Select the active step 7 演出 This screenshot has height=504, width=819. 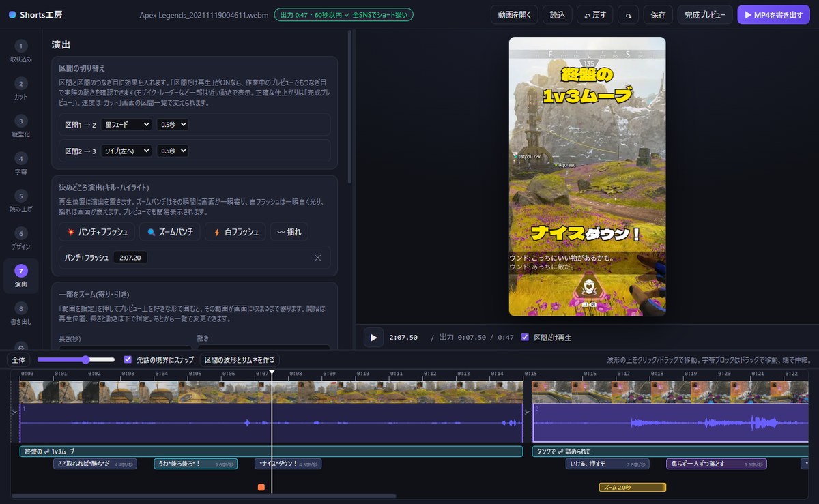click(20, 276)
